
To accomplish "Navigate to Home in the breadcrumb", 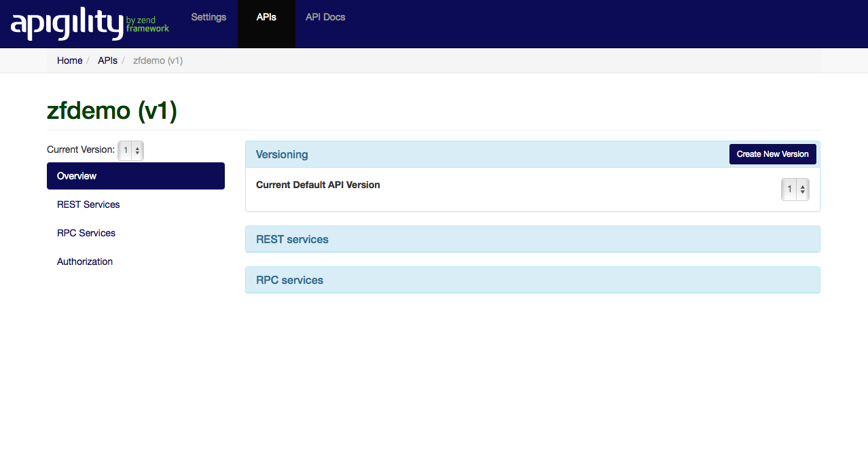I will click(69, 60).
